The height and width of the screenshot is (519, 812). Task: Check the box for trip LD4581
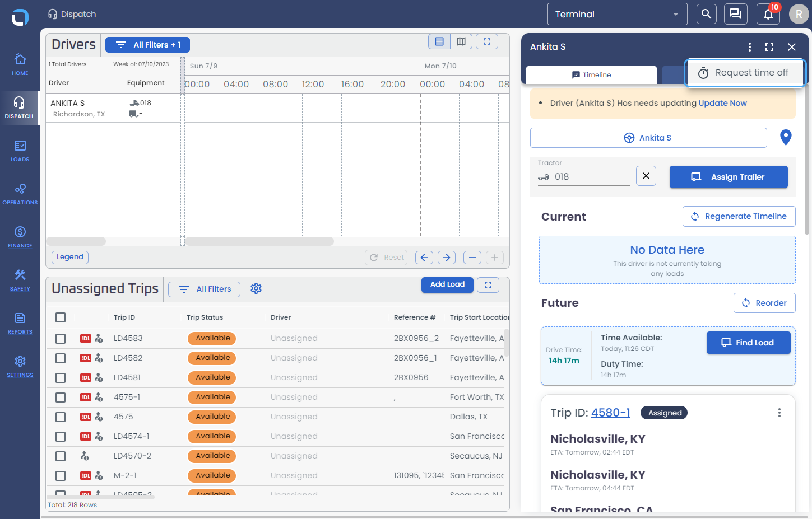(x=61, y=378)
